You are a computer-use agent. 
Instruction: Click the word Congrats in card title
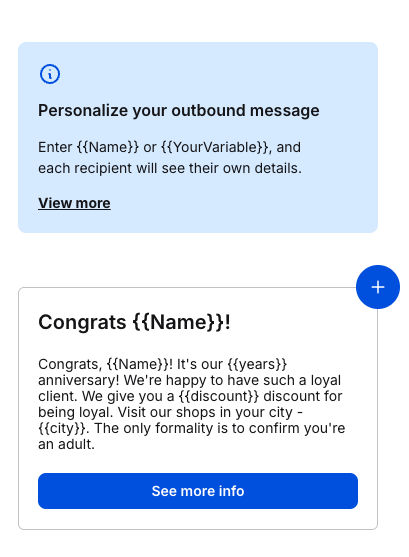point(82,323)
